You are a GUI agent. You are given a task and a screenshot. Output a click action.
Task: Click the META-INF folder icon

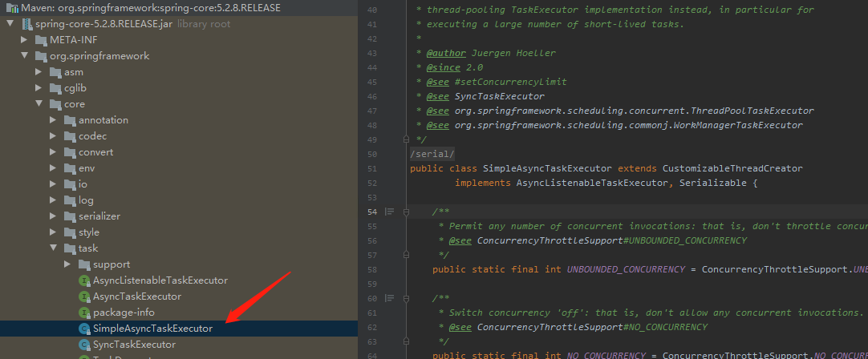41,40
